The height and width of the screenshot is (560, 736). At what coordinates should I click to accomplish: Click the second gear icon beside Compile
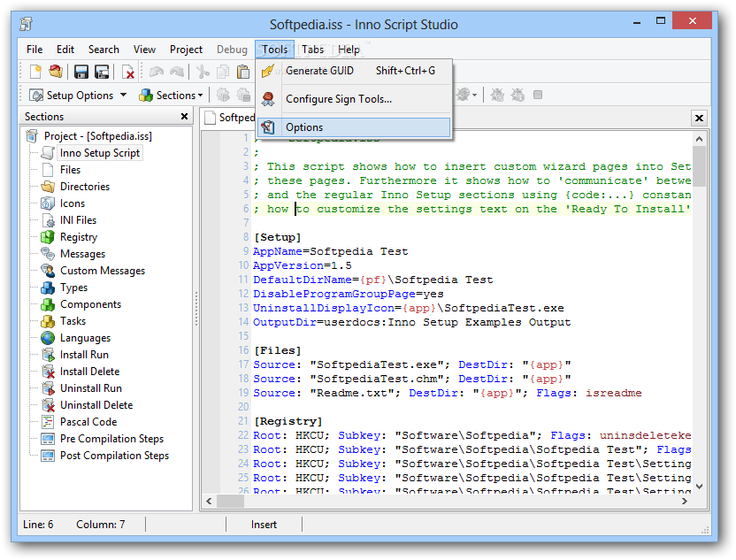coord(243,96)
